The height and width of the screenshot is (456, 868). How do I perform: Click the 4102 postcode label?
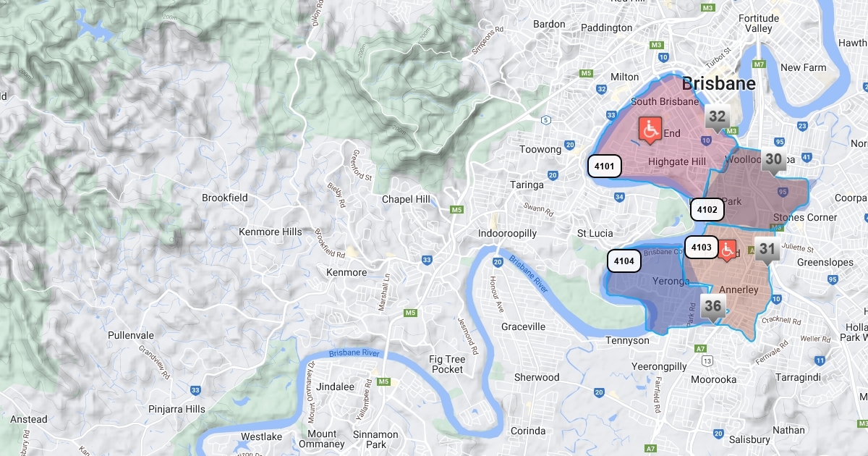pos(707,210)
